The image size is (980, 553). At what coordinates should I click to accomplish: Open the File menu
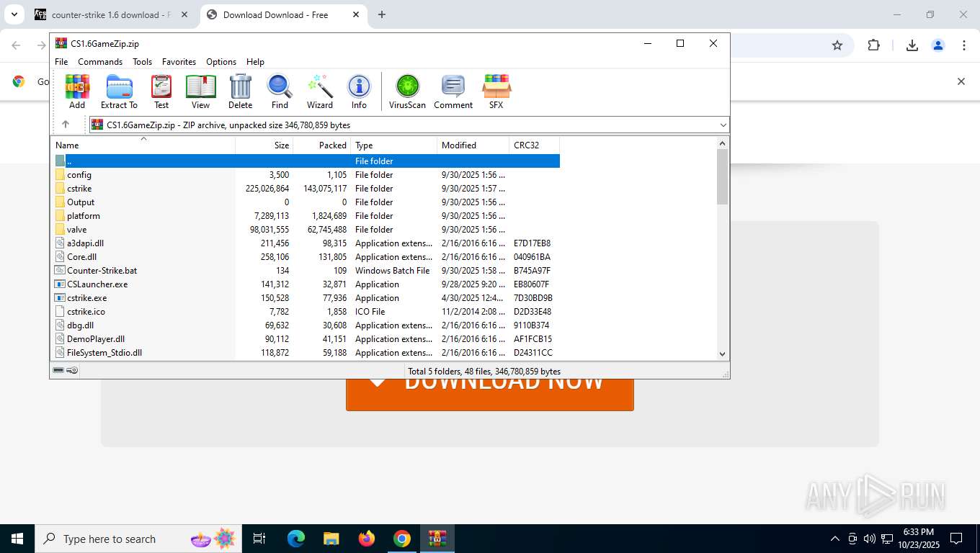[x=61, y=62]
